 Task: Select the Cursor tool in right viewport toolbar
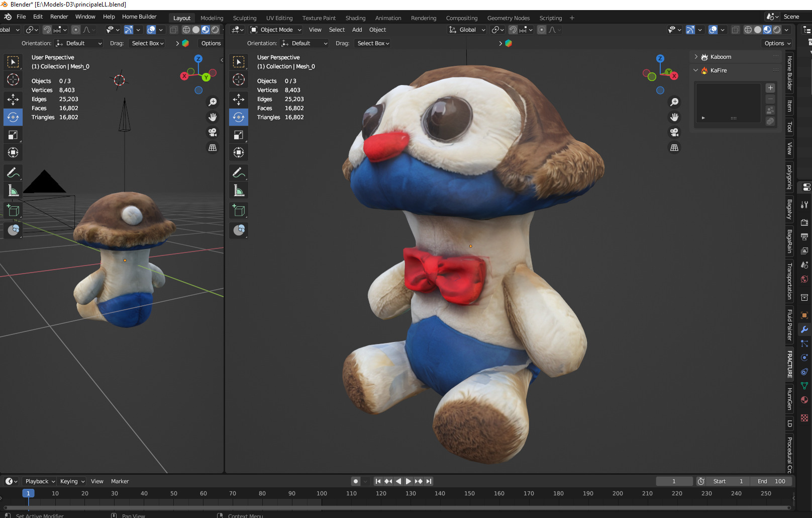click(239, 79)
